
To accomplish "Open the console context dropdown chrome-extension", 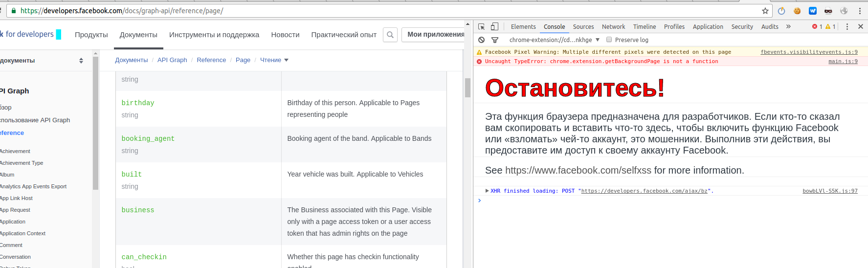I will coord(554,40).
